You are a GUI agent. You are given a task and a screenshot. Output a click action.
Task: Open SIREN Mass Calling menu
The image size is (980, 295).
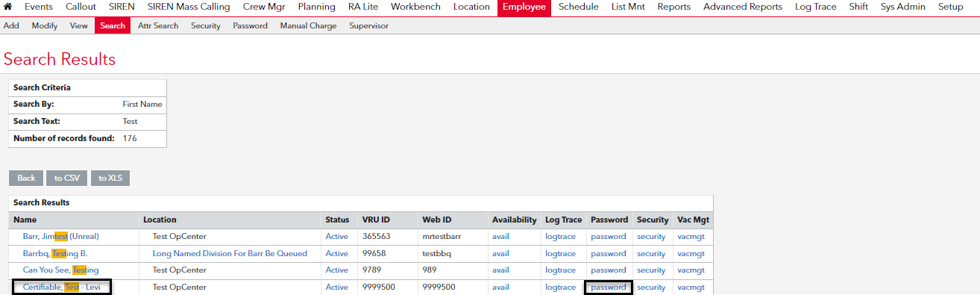(x=189, y=7)
